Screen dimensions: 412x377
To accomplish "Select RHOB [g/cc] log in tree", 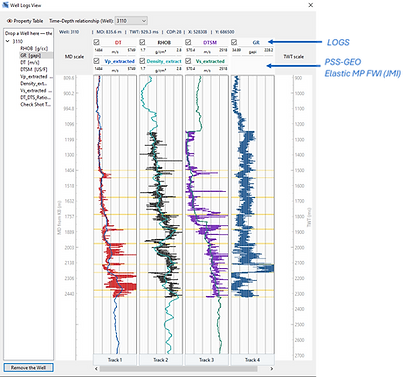I will click(x=34, y=48).
